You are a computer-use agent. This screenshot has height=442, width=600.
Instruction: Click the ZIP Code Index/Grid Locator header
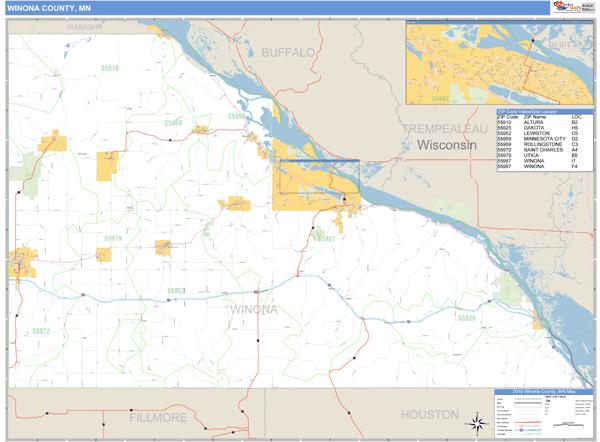click(538, 111)
